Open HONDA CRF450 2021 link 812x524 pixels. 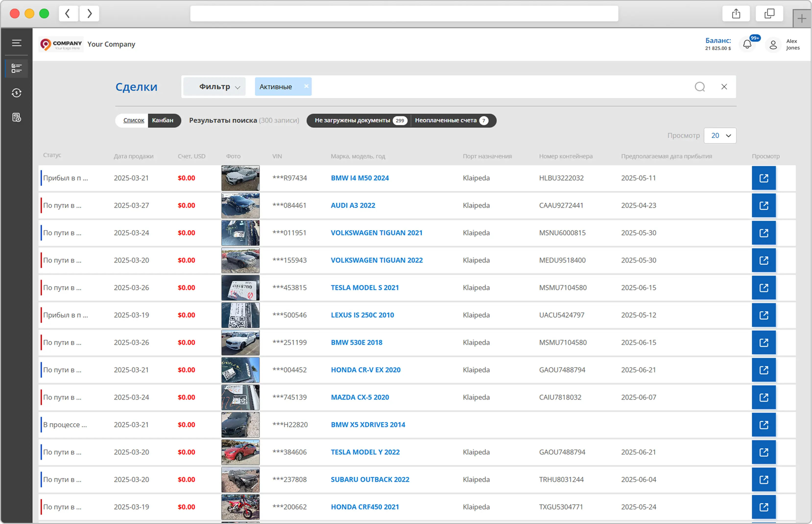pyautogui.click(x=365, y=507)
